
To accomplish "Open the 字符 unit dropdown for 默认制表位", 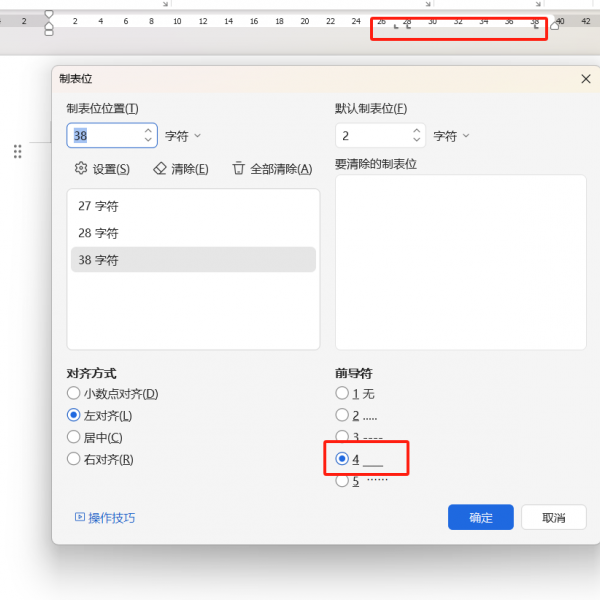I will coord(452,136).
